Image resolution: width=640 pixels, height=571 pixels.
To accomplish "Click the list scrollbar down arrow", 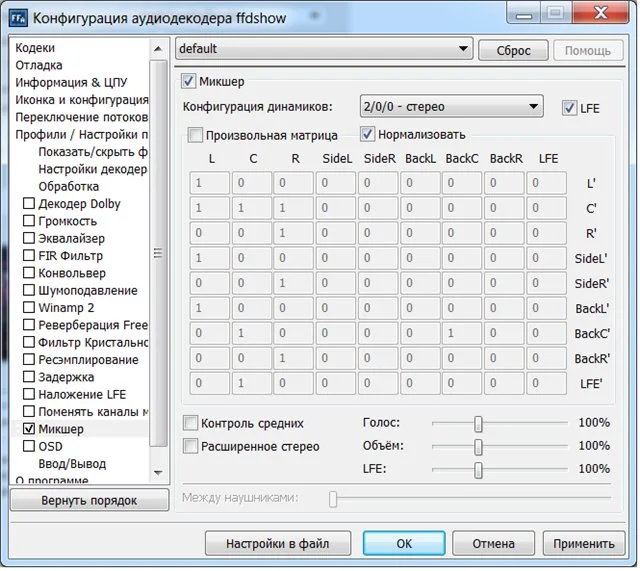I will (x=159, y=473).
